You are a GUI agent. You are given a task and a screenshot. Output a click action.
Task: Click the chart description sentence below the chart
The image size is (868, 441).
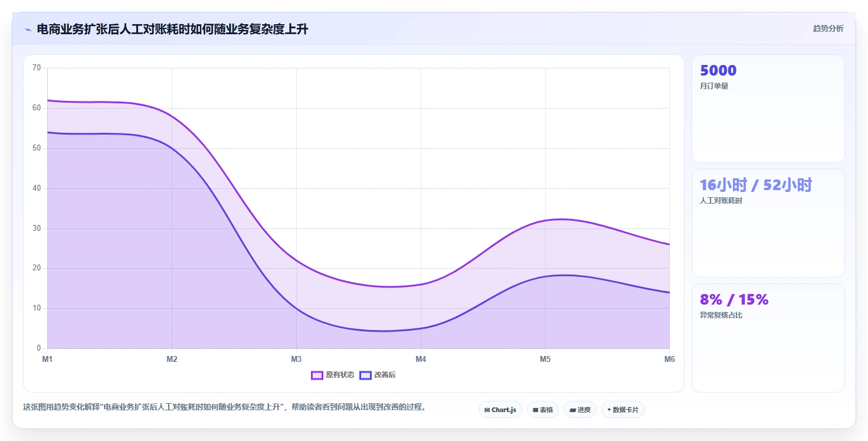[224, 407]
